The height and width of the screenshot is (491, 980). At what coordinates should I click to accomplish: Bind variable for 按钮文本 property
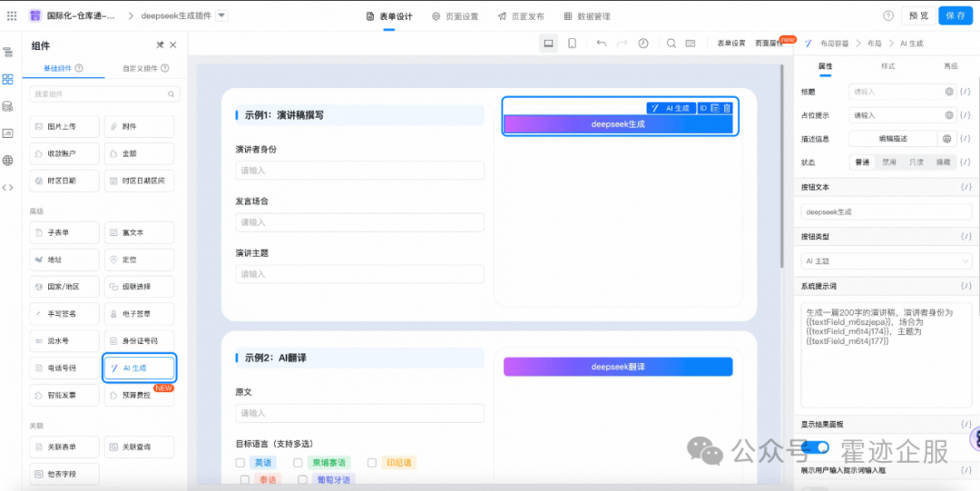[965, 187]
